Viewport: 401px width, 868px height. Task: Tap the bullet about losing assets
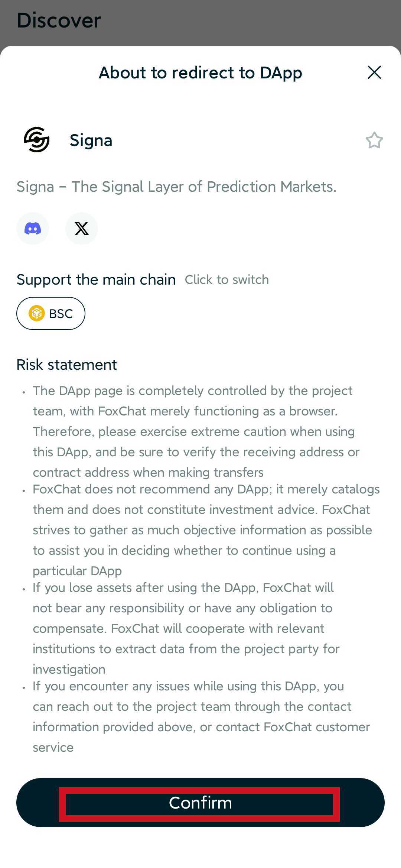186,628
